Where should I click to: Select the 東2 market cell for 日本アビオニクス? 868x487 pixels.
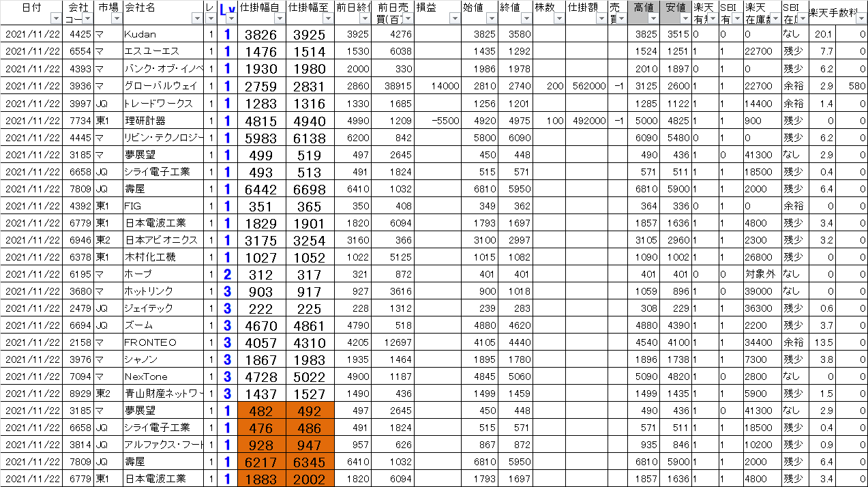tap(108, 239)
